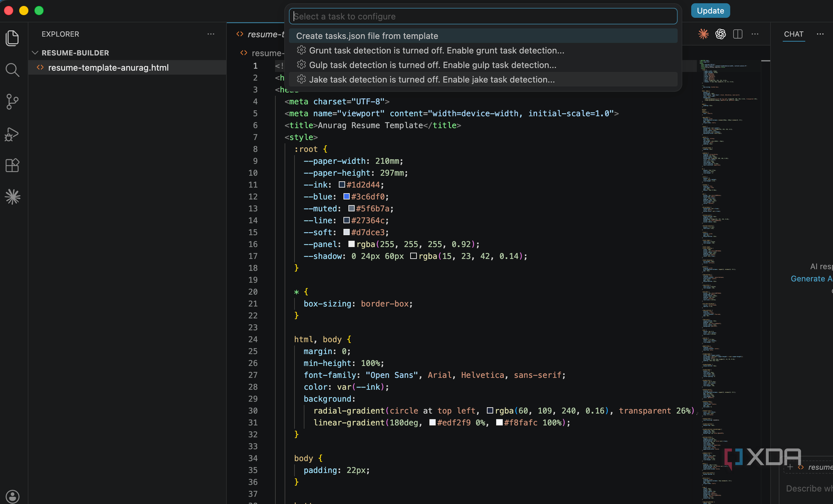This screenshot has height=504, width=833.
Task: Click line number 24 in the gutter
Action: pos(253,340)
